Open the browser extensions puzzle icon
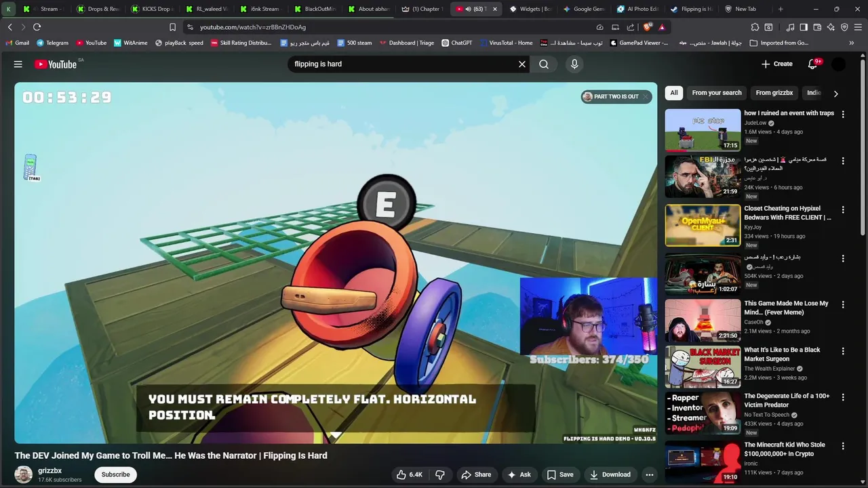The image size is (868, 488). 755,27
